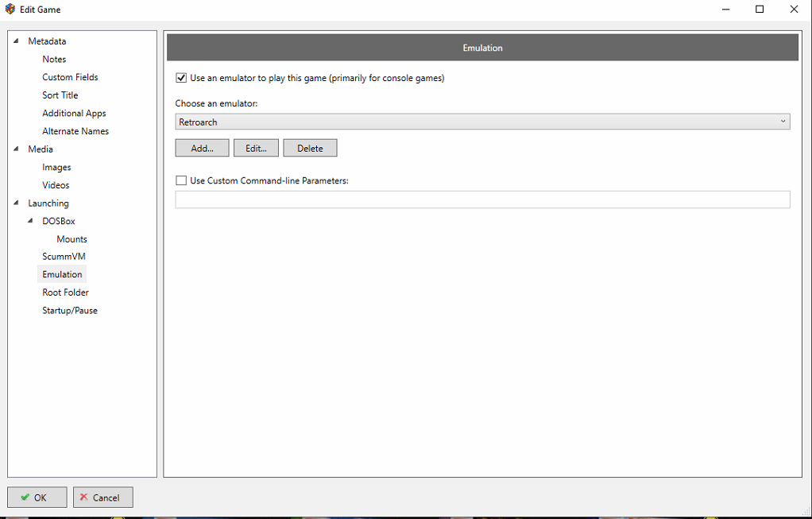Collapse the Launching tree section

coord(17,203)
